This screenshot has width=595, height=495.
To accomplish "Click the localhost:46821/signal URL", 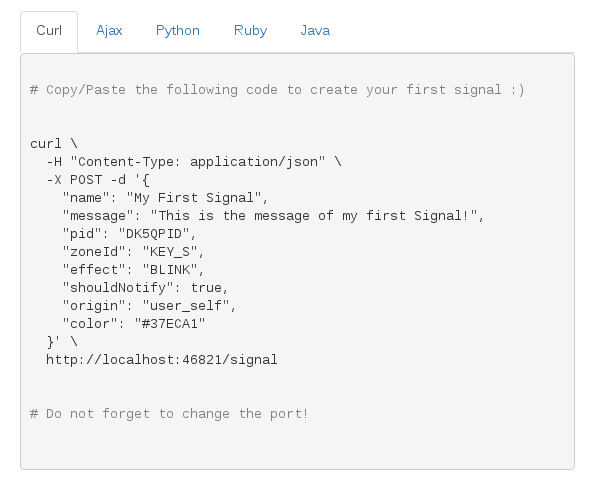I will tap(162, 359).
